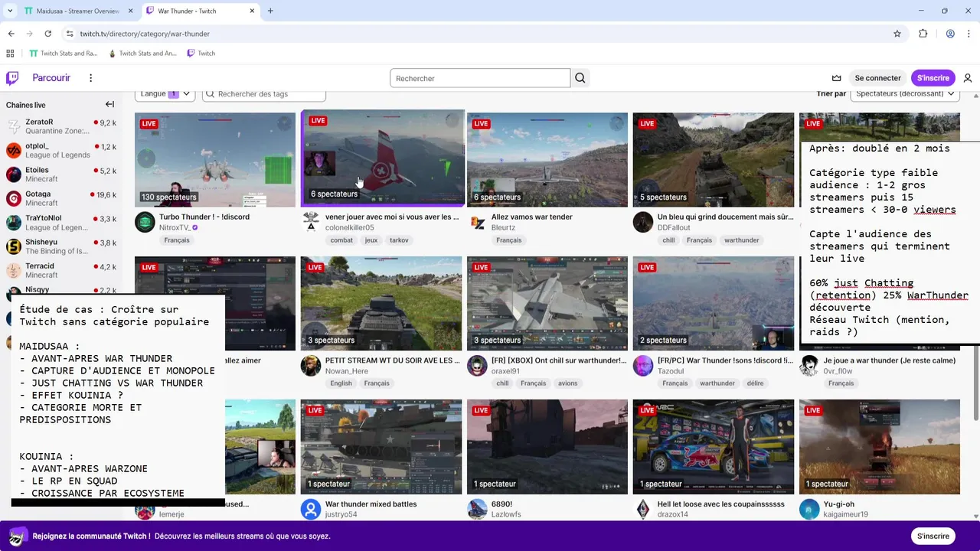The width and height of the screenshot is (980, 551).
Task: Open 0vr_fl0w channel avatar
Action: pos(809,366)
